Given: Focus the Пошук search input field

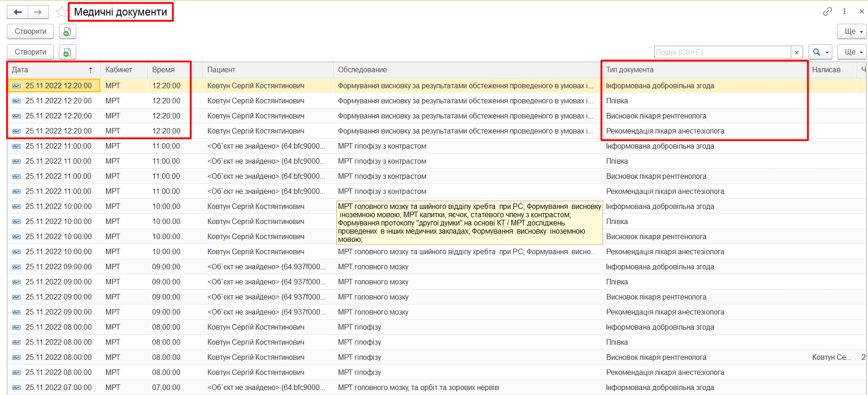Looking at the screenshot, I should (x=722, y=52).
